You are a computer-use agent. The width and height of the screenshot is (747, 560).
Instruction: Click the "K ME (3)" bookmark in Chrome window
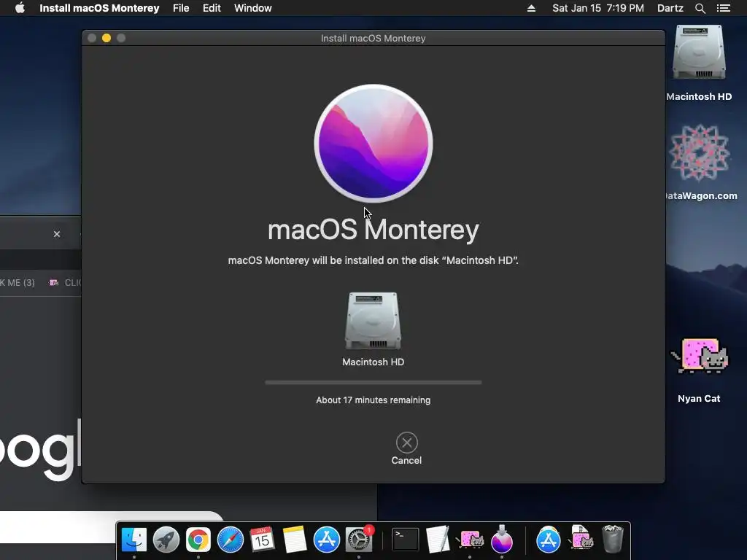pyautogui.click(x=18, y=282)
